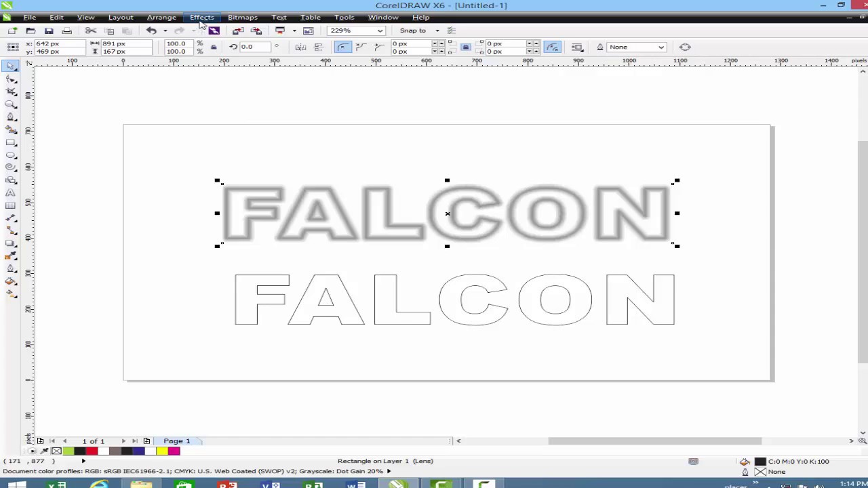This screenshot has height=488, width=868.
Task: Enable Chamfered corner style
Action: pos(379,47)
